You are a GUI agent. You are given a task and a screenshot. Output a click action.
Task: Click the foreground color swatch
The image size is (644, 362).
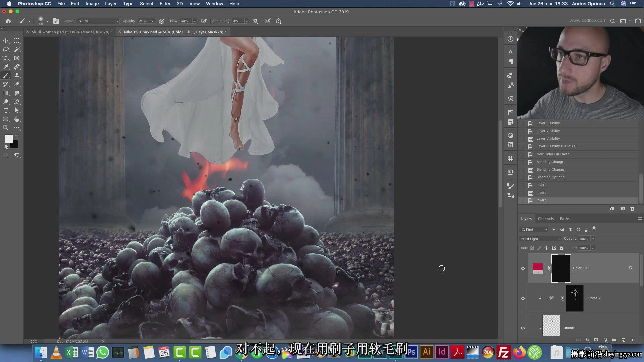pos(9,138)
